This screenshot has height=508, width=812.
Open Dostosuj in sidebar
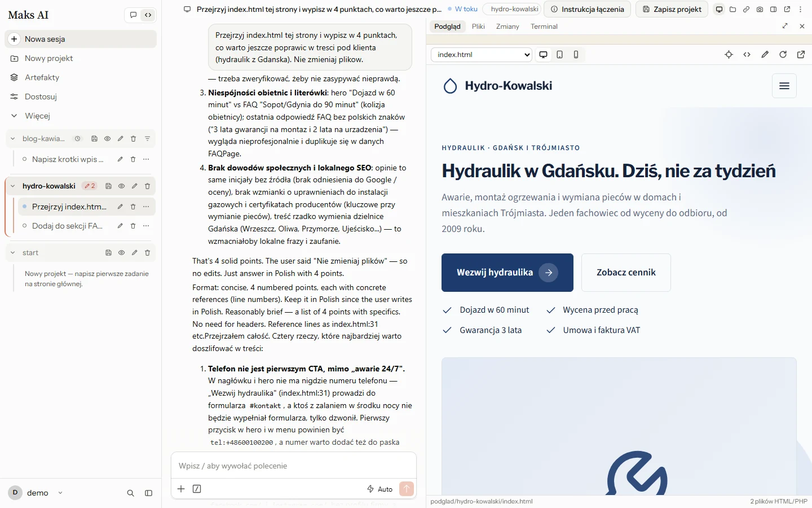[81, 97]
